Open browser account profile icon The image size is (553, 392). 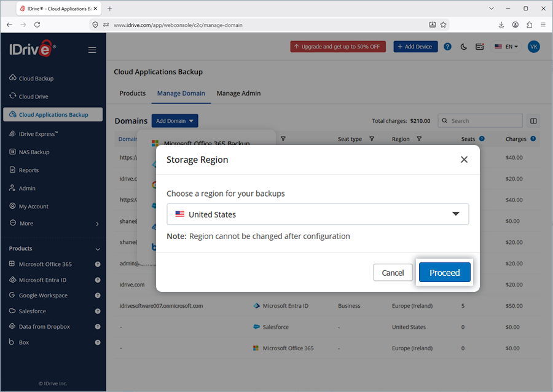click(516, 25)
